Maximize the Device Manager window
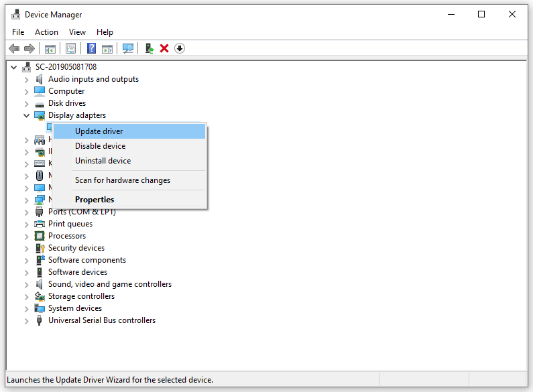 click(x=481, y=14)
